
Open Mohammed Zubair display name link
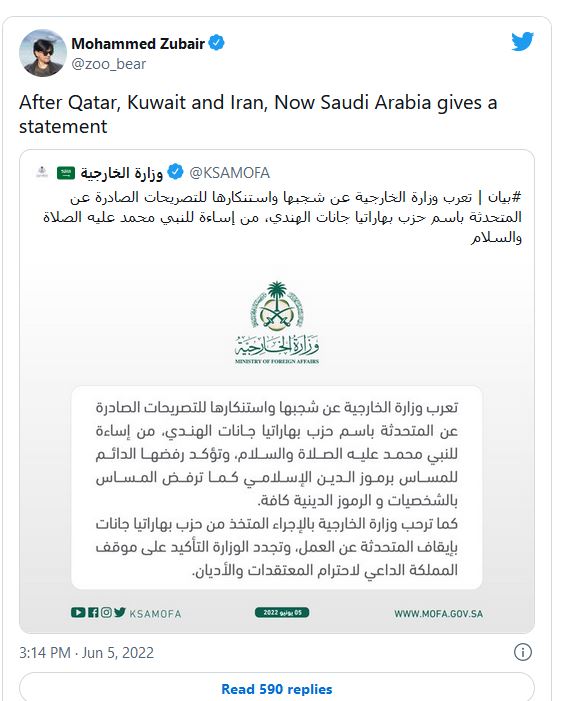click(138, 43)
